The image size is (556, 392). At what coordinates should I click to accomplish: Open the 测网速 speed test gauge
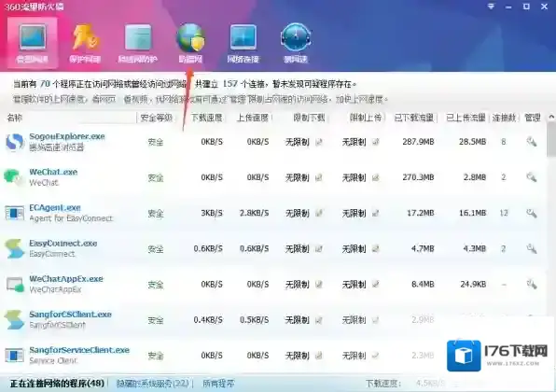tap(296, 43)
